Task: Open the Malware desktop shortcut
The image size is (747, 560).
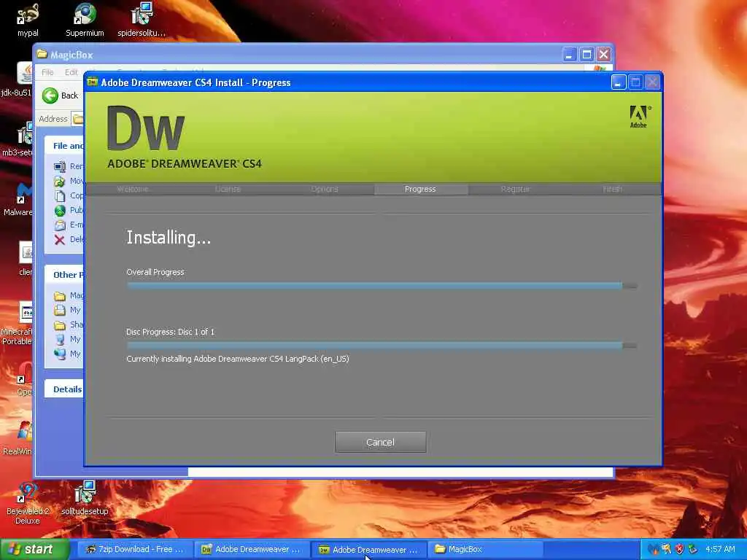Action: click(19, 199)
